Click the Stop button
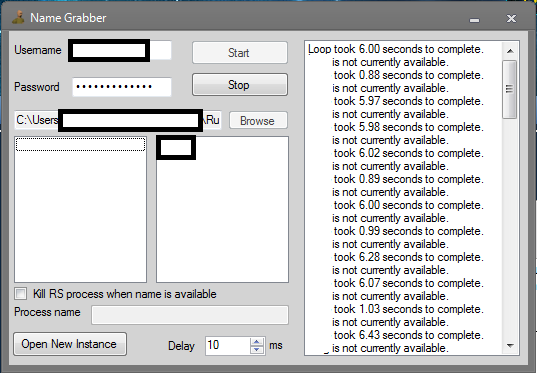Viewport: 537px width, 373px height. pos(240,85)
